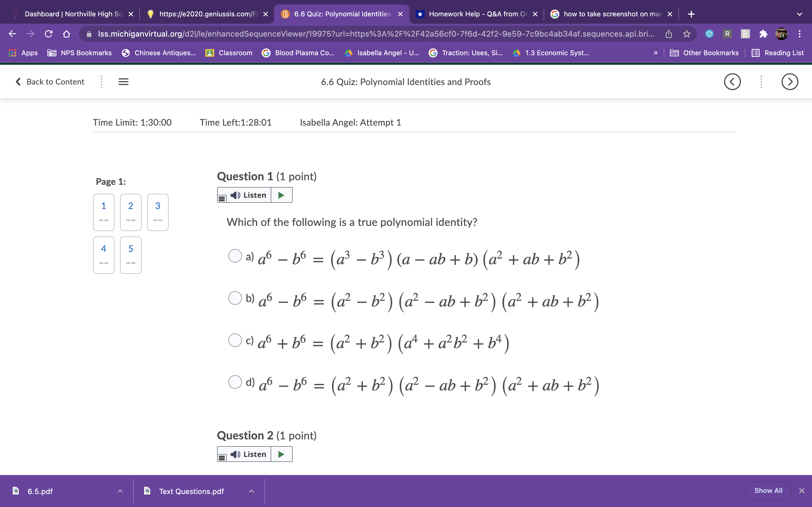Open the Chrome extensions puzzle icon

point(763,34)
